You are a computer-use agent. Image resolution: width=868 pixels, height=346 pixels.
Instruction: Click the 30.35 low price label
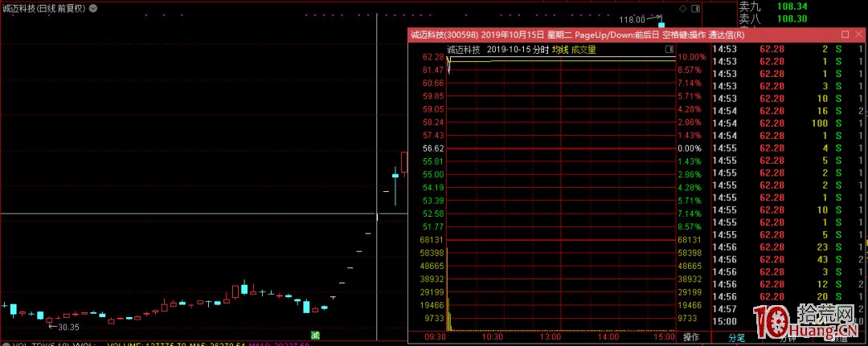(x=68, y=328)
